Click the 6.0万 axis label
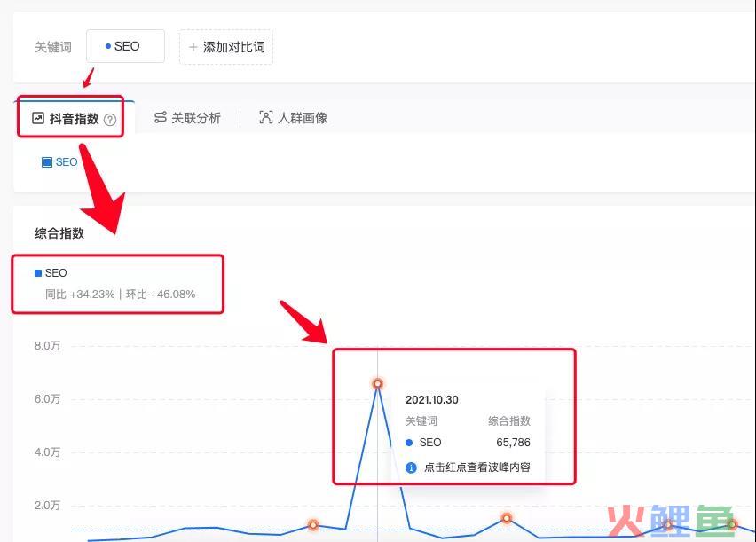This screenshot has height=542, width=756. (x=47, y=399)
